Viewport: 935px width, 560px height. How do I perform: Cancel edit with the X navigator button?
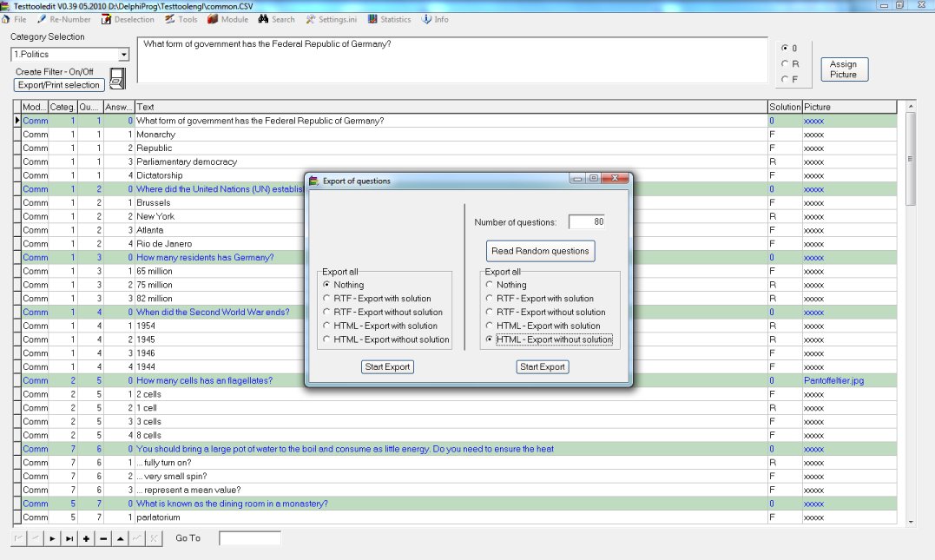coord(154,538)
